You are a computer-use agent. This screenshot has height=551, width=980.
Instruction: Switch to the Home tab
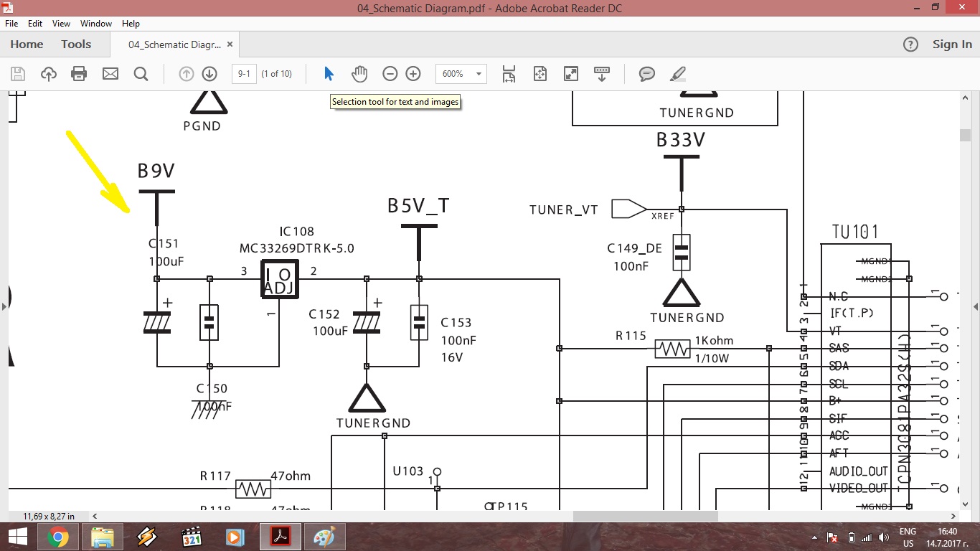(27, 44)
